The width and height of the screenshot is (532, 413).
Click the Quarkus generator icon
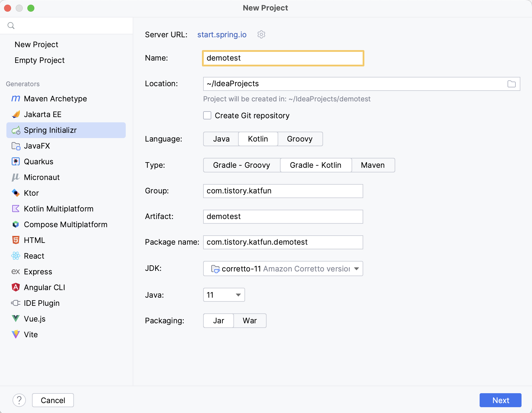16,162
